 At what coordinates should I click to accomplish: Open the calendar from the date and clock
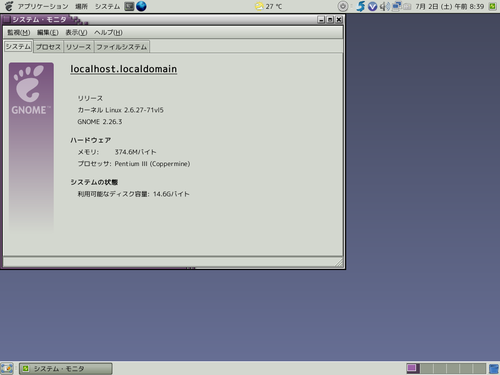449,6
